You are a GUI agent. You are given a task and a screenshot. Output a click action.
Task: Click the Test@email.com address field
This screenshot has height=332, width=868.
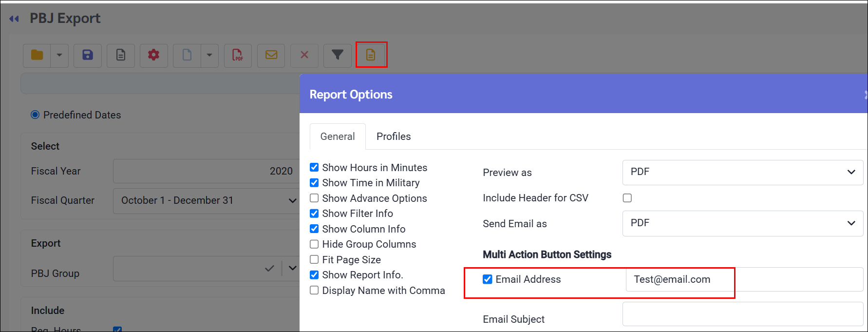tap(744, 279)
